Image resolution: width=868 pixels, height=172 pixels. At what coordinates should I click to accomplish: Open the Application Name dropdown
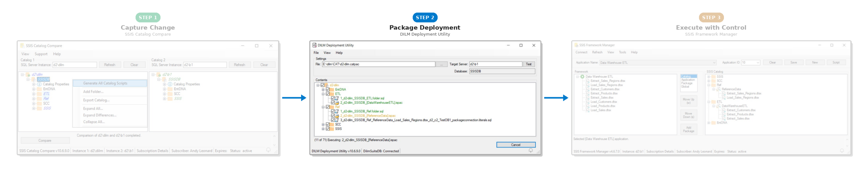tap(714, 63)
